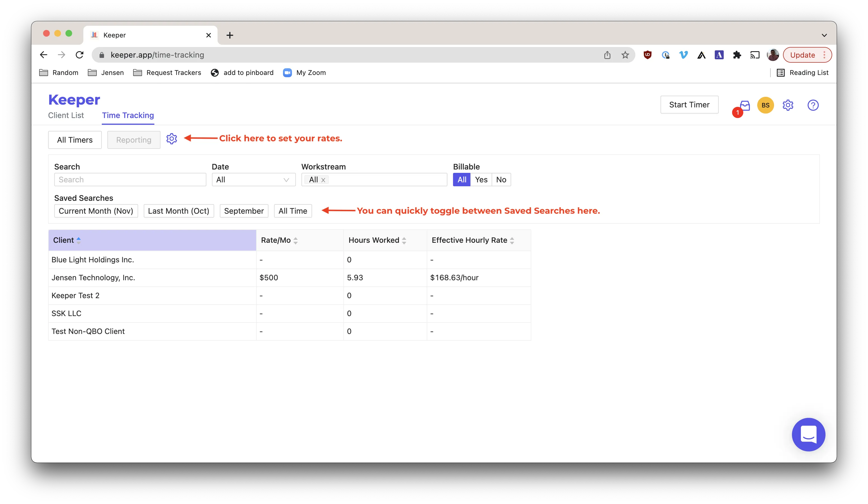Open the uBlock shield extension icon
This screenshot has height=504, width=868.
pos(647,55)
